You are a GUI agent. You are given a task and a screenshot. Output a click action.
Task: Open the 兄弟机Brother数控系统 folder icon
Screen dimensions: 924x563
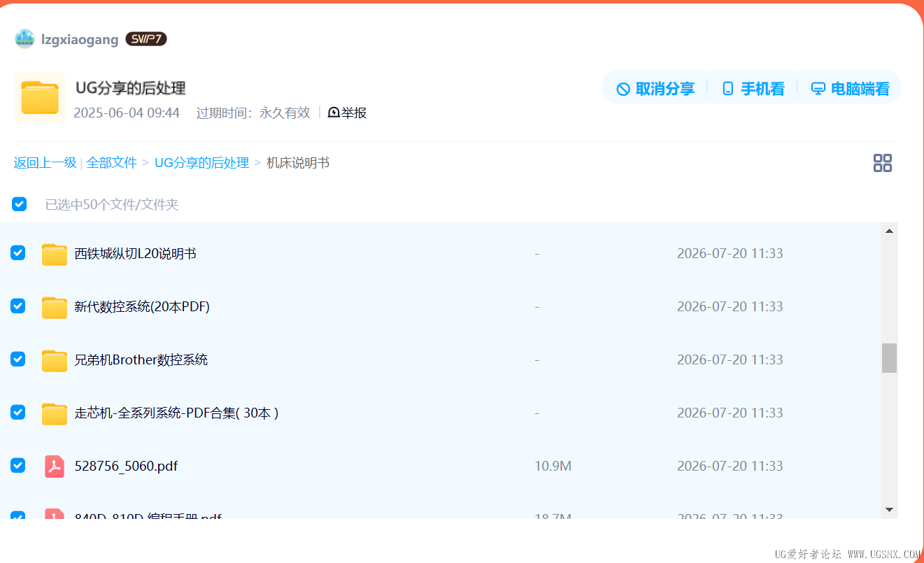click(54, 360)
